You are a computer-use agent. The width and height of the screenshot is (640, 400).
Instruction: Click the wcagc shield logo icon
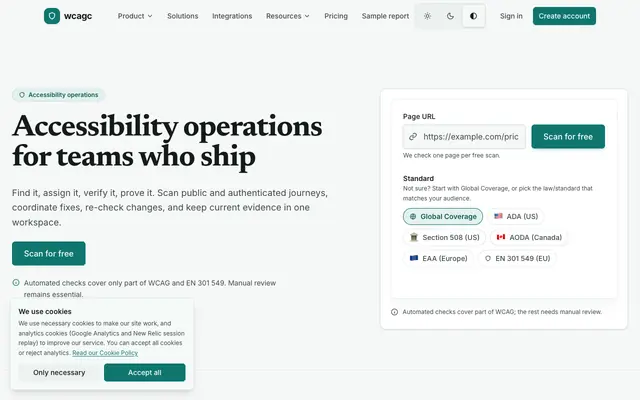click(x=52, y=16)
